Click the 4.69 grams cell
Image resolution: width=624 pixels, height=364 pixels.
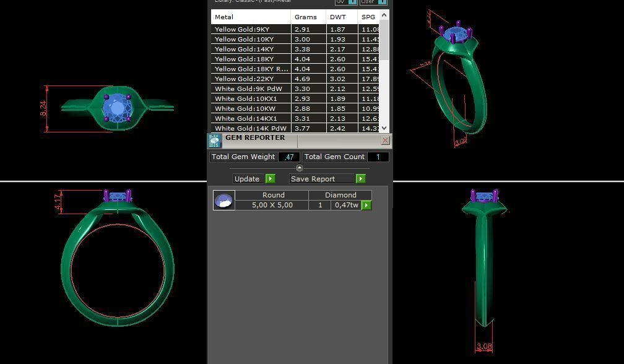point(308,79)
